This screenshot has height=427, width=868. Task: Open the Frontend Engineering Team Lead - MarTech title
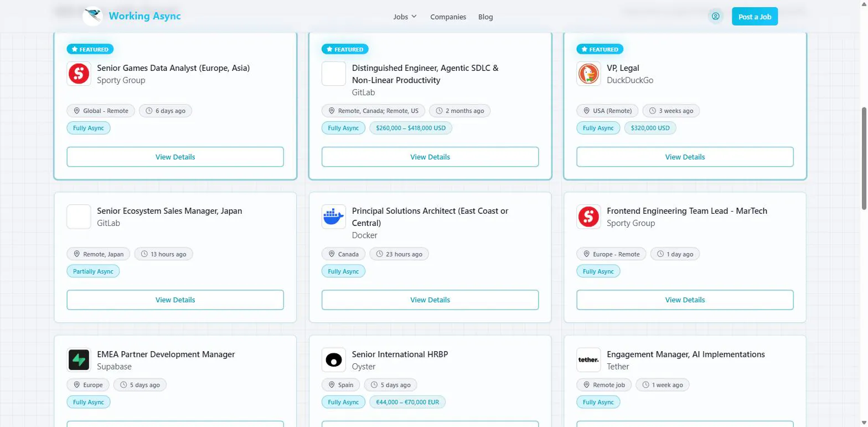click(x=687, y=211)
